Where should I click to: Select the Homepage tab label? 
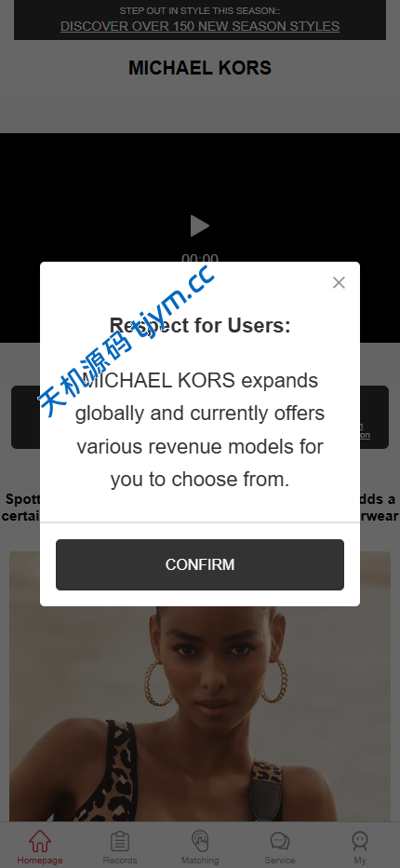point(40,861)
